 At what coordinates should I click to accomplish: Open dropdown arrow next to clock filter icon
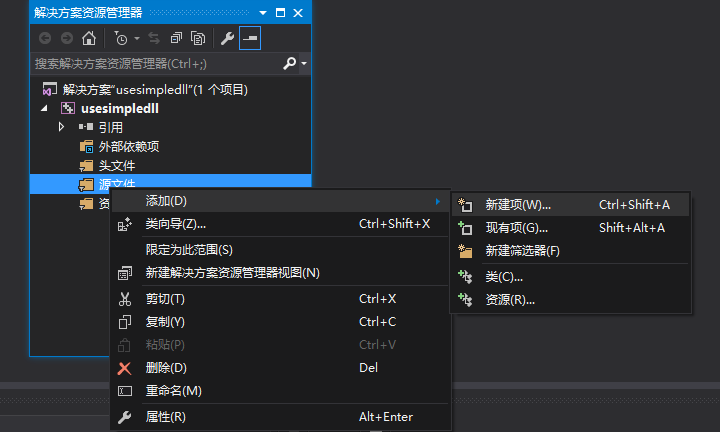(x=137, y=39)
